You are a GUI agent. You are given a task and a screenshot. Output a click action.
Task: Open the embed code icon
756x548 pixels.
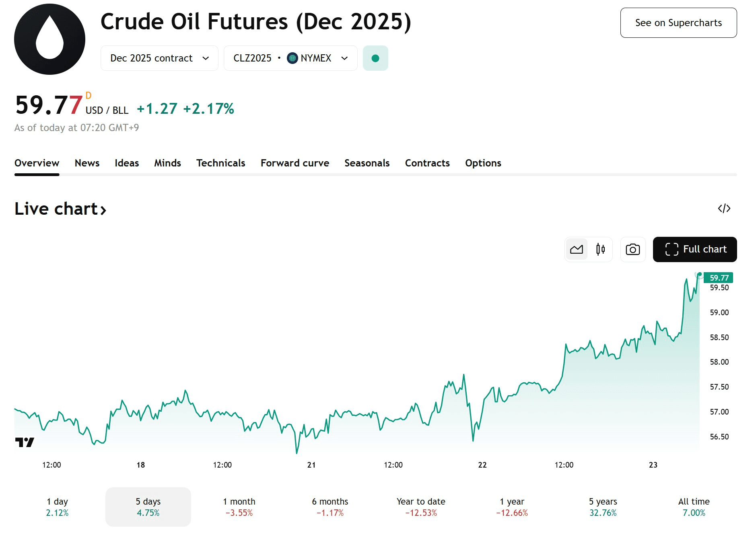pos(724,208)
